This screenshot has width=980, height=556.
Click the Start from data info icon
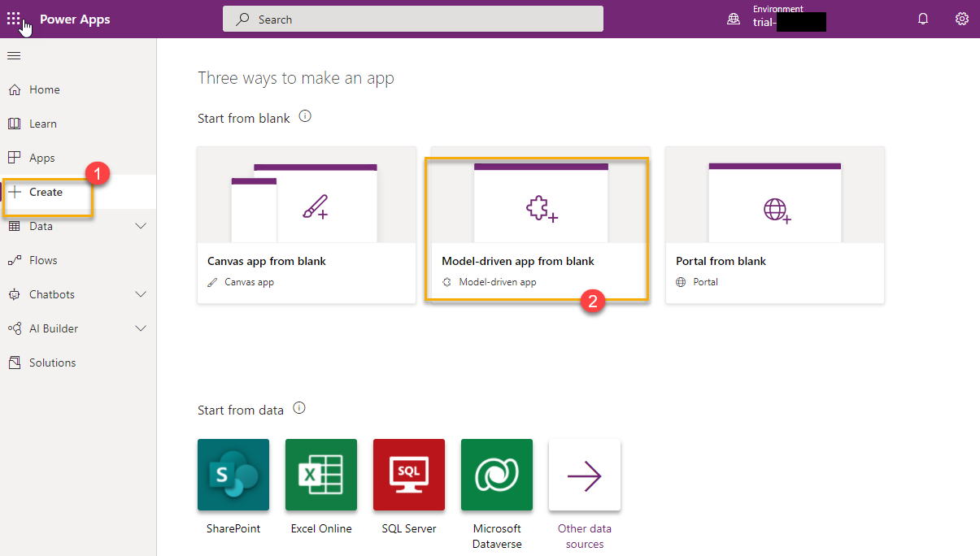pyautogui.click(x=299, y=408)
